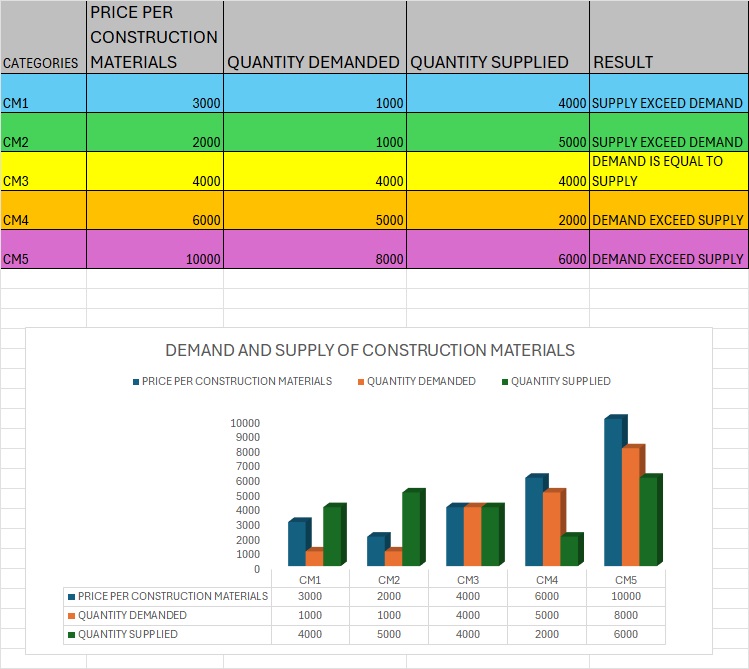Select the tall blue CM5 price bar
The height and width of the screenshot is (669, 749).
pyautogui.click(x=613, y=494)
